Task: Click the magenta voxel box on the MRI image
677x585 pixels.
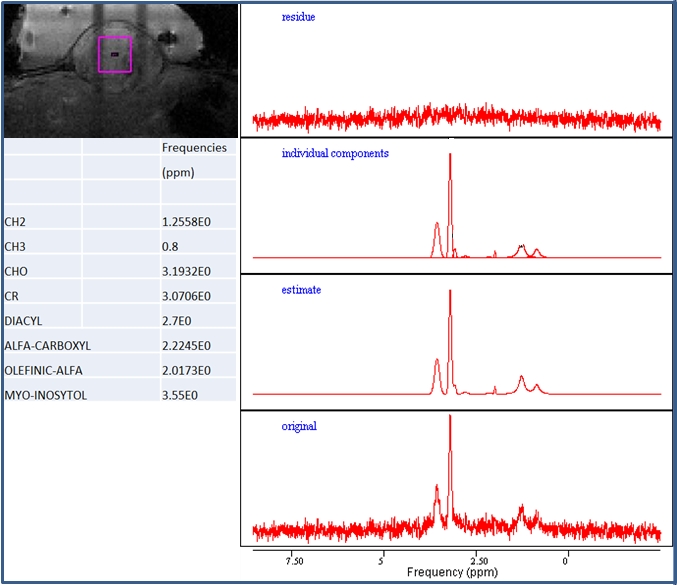Action: (114, 55)
